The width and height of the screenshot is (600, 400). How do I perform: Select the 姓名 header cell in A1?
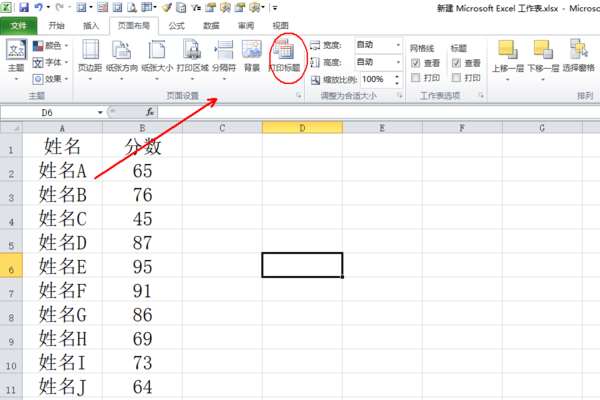click(x=62, y=145)
